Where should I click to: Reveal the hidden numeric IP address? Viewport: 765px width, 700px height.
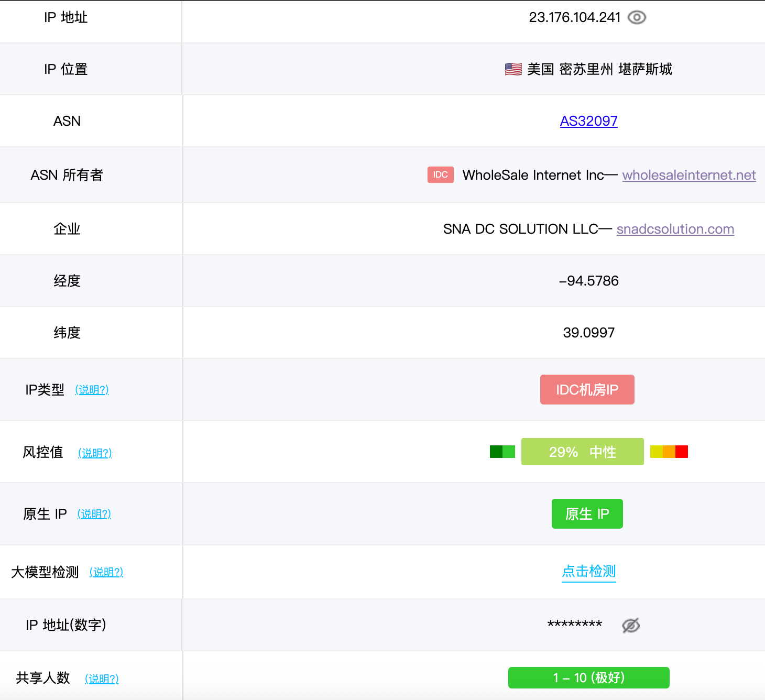[x=630, y=625]
